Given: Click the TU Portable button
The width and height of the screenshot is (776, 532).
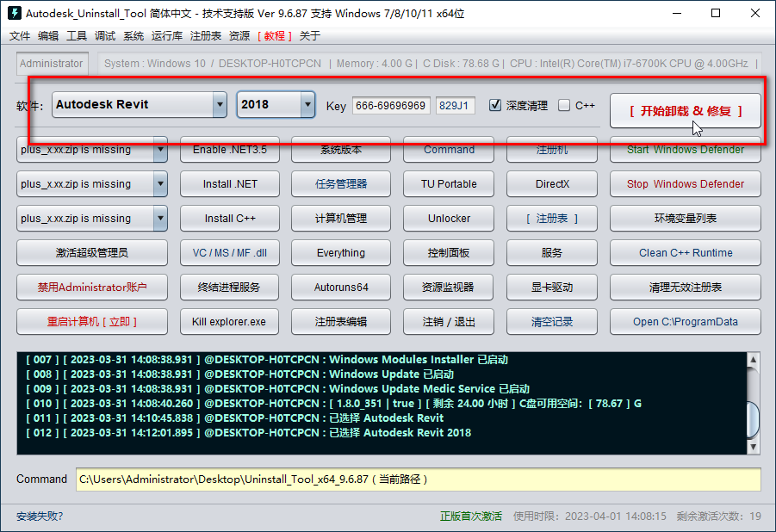Looking at the screenshot, I should pos(449,183).
